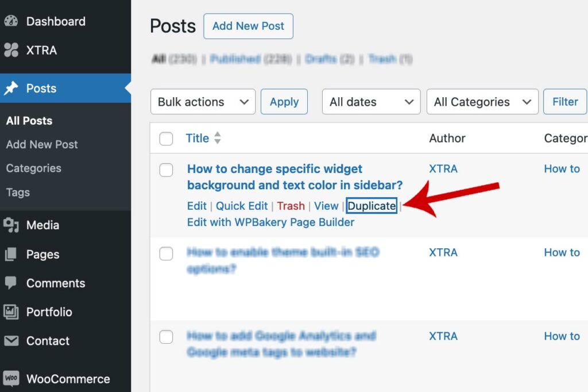Click the WooCommerce icon at the bottom
Viewport: 588px width, 392px height.
click(x=13, y=378)
